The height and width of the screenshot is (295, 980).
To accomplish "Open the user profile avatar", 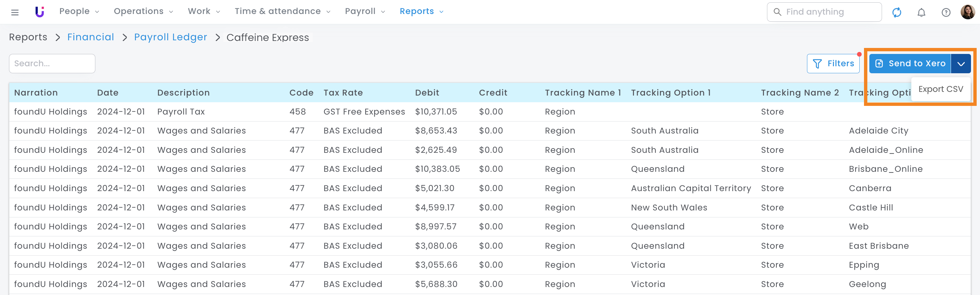I will click(x=967, y=12).
